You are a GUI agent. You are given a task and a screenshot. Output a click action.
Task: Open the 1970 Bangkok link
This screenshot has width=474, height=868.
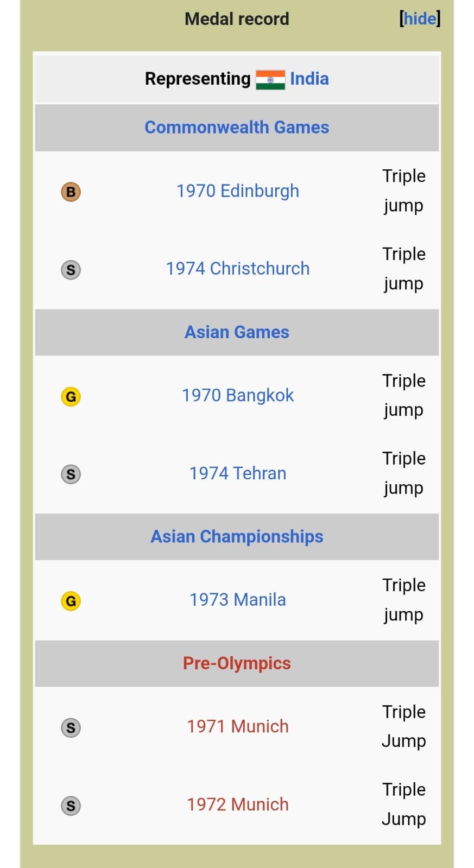pos(238,395)
